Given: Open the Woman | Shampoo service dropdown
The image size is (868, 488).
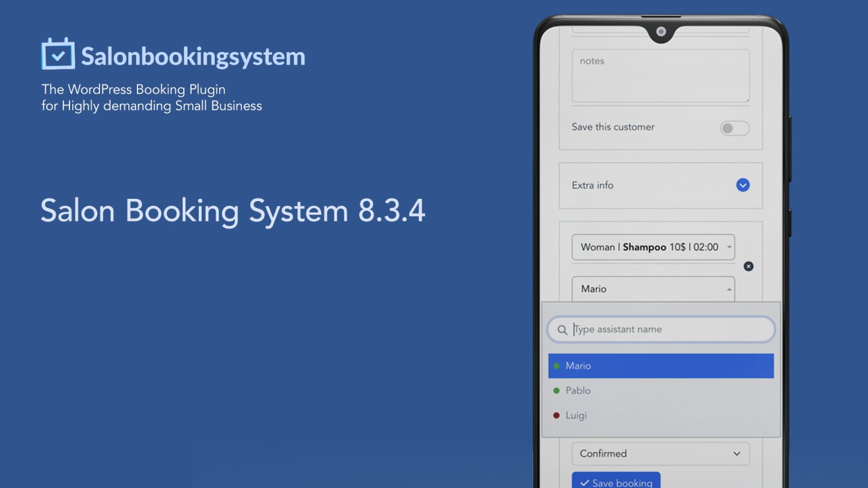Looking at the screenshot, I should click(x=653, y=247).
